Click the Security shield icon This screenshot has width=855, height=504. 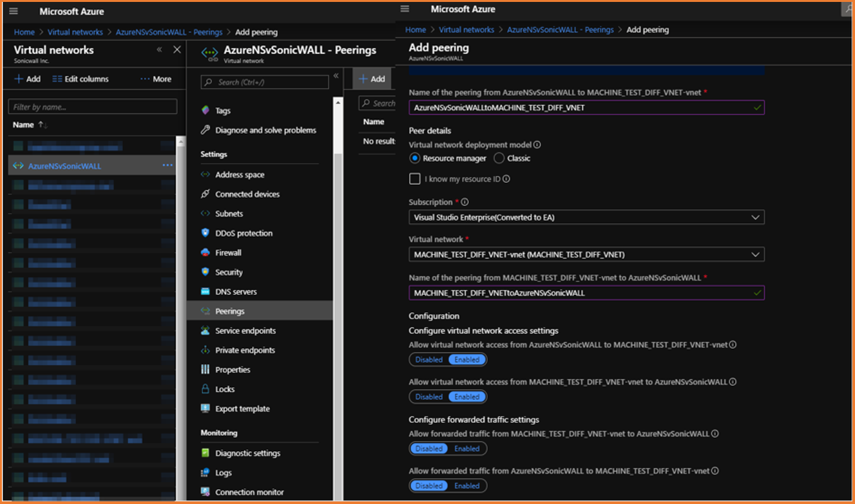[x=206, y=272]
